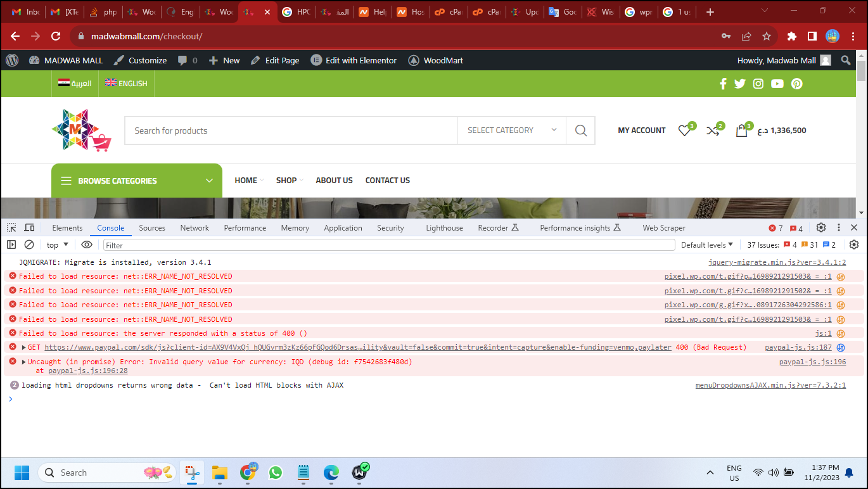This screenshot has width=868, height=489.
Task: Open the compare products icon
Action: (713, 130)
